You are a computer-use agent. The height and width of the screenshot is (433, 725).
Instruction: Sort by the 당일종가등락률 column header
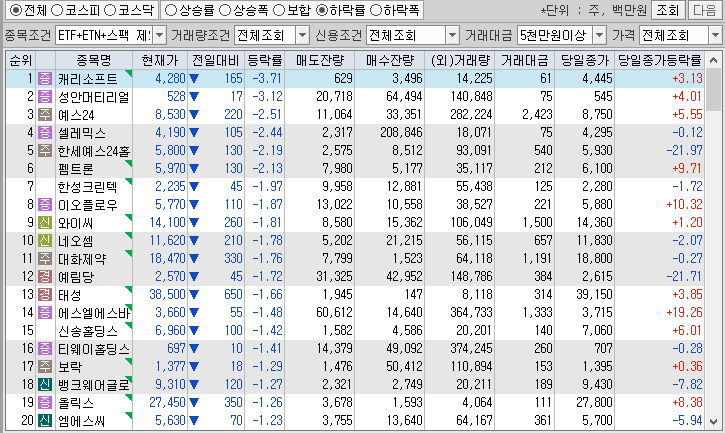(660, 60)
